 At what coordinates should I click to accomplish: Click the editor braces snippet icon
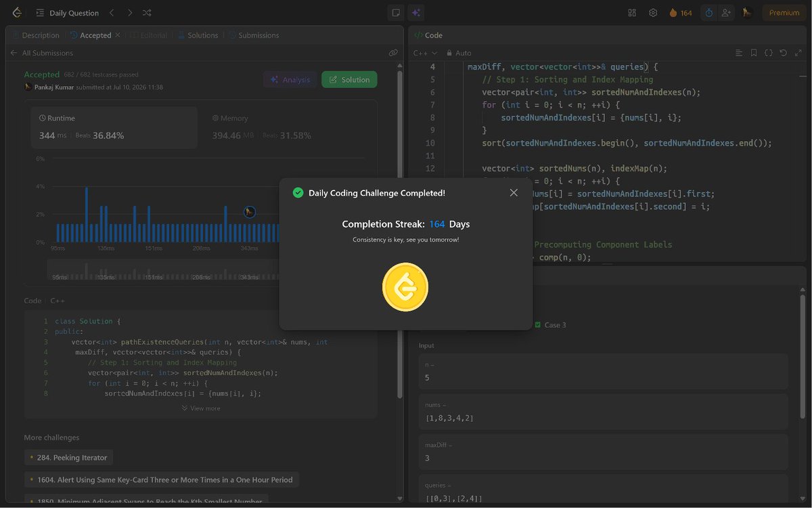pyautogui.click(x=769, y=53)
